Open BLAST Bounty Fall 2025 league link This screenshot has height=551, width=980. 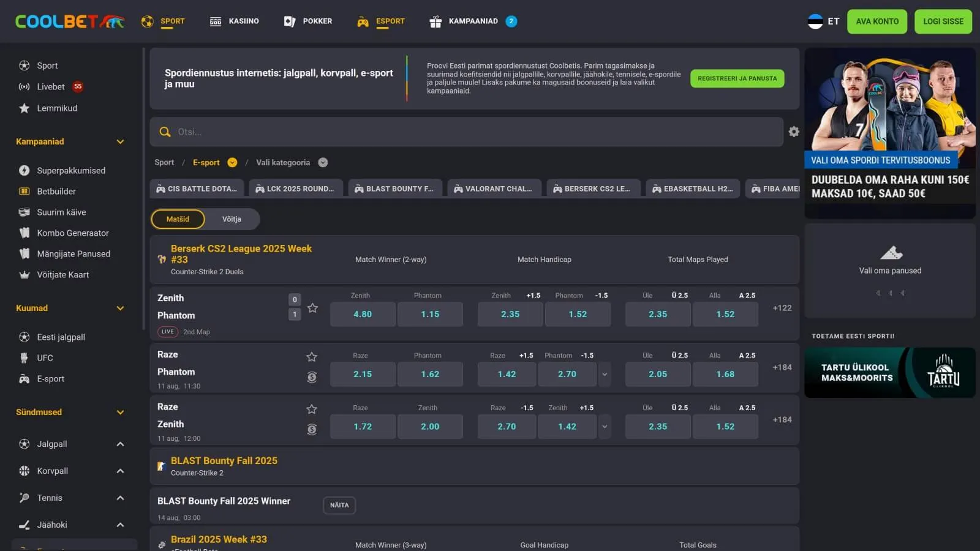[x=224, y=460]
